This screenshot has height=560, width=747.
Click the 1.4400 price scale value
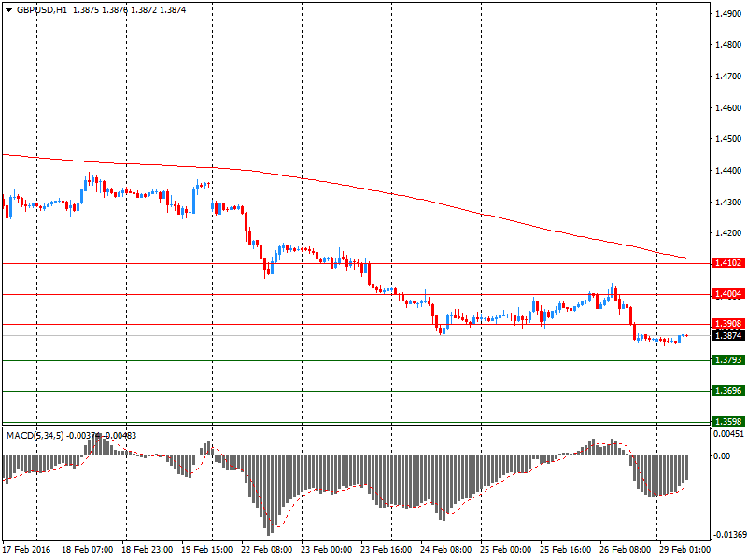(728, 171)
